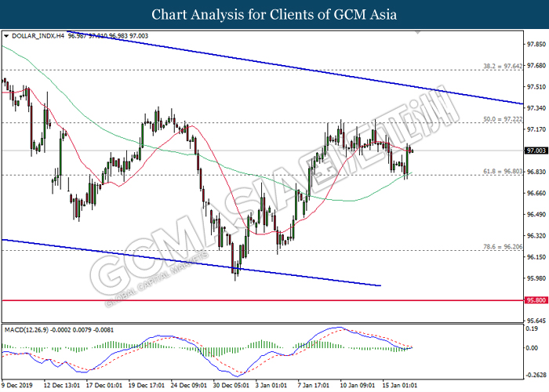The width and height of the screenshot is (549, 392).
Task: Click the 96.830 price axis value
Action: pos(536,172)
